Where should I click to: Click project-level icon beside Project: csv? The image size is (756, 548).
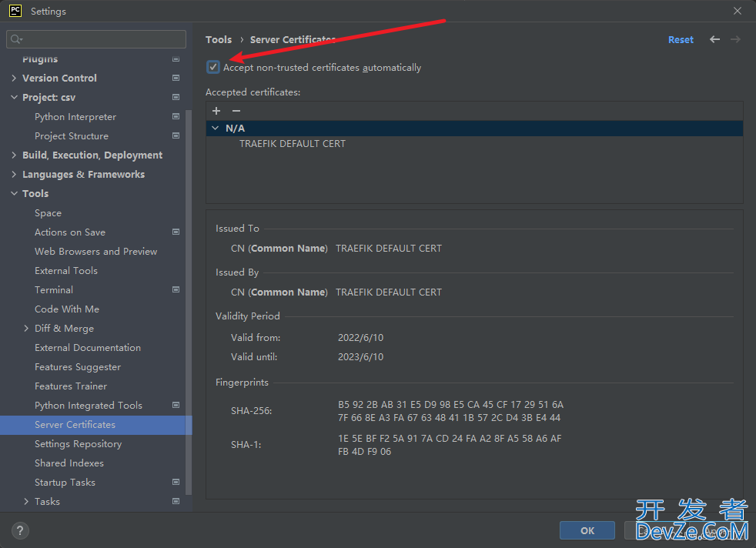176,97
